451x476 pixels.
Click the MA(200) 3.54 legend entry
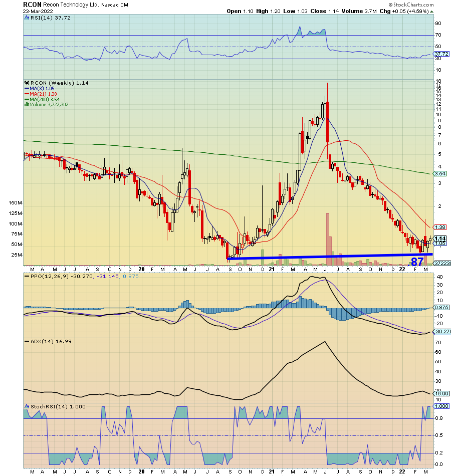(x=42, y=100)
